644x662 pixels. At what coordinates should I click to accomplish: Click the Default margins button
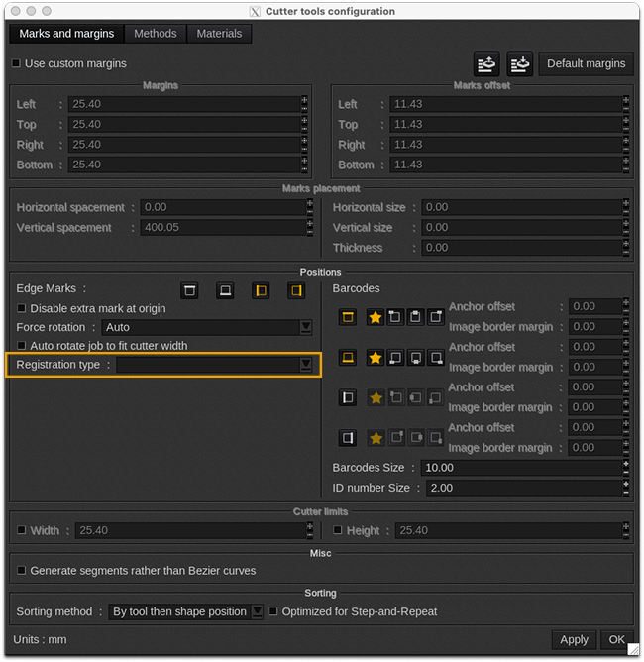(x=586, y=63)
